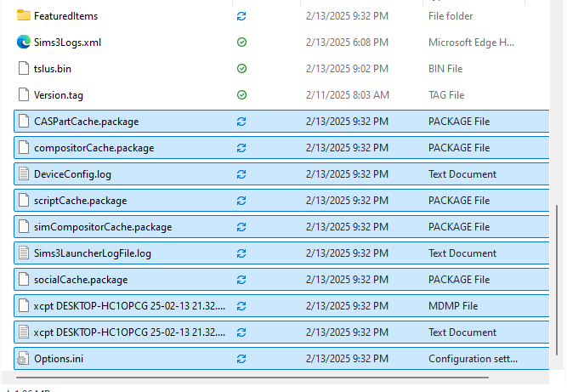Screen dimensions: 567x392
Task: Click the Sims3Logs.xml file name
Action: pos(68,43)
